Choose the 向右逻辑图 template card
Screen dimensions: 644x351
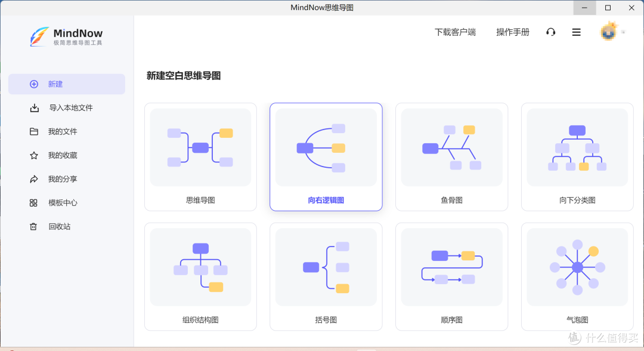[326, 157]
